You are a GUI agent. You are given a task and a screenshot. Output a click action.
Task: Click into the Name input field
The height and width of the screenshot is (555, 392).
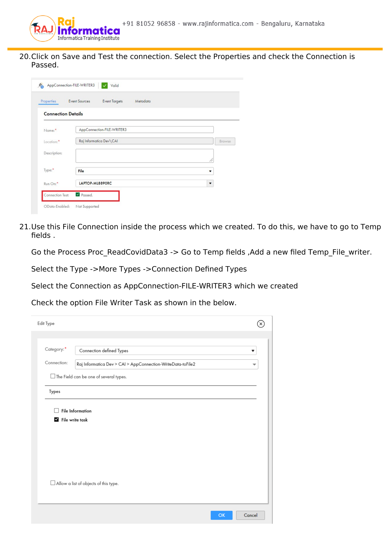click(x=144, y=130)
